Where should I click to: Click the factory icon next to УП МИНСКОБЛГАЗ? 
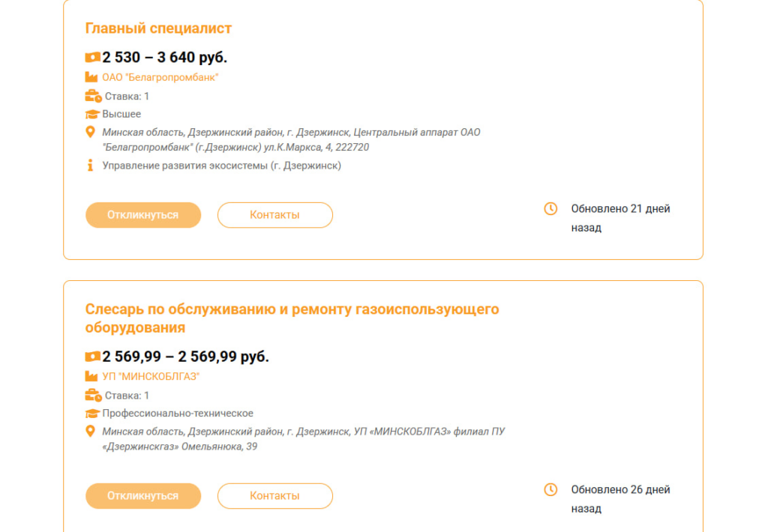pos(91,376)
